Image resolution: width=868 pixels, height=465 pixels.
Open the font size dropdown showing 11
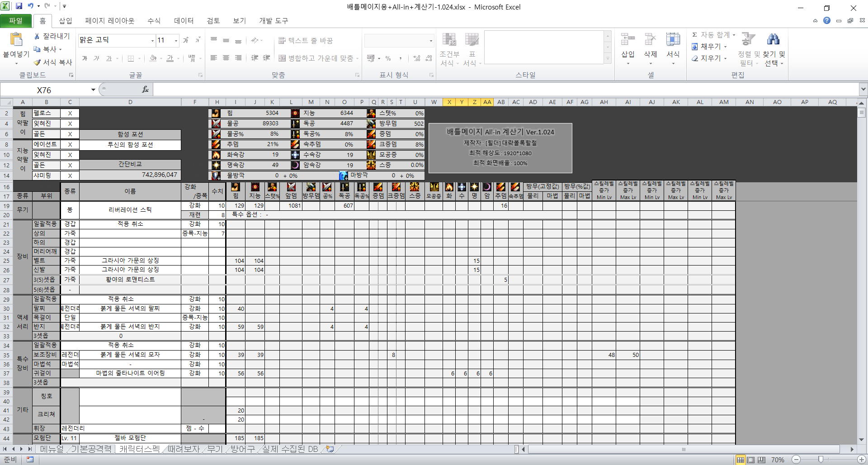pos(176,41)
